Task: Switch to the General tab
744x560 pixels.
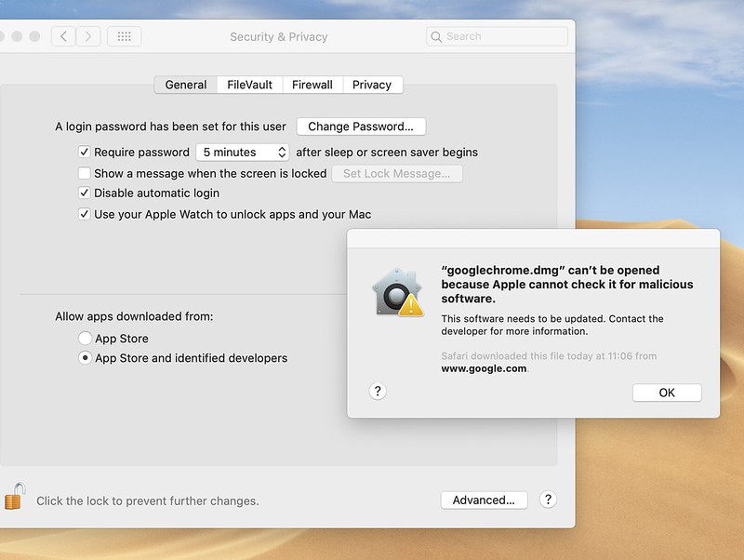Action: [186, 85]
